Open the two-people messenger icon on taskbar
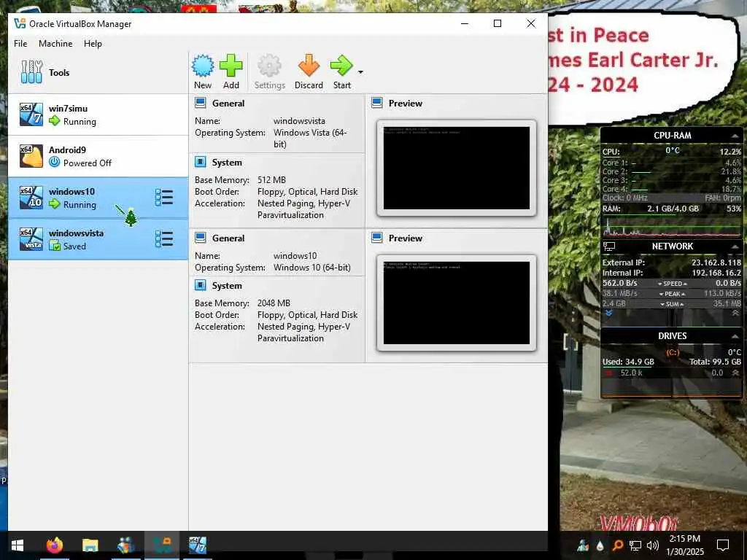 [x=125, y=545]
